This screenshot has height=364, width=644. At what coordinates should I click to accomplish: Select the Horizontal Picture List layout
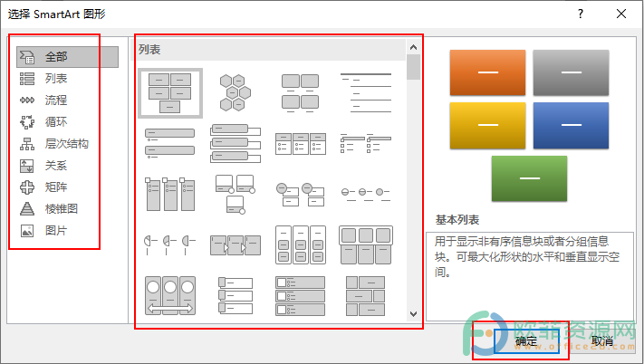point(366,244)
